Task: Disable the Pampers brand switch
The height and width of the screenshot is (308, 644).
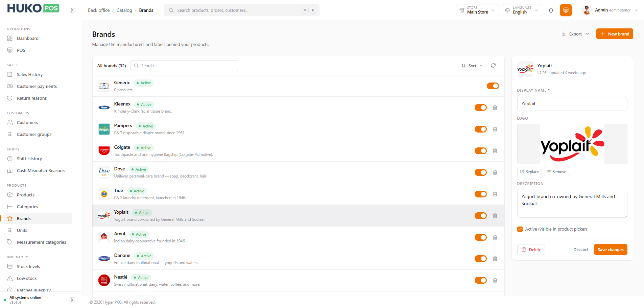Action: 481,129
